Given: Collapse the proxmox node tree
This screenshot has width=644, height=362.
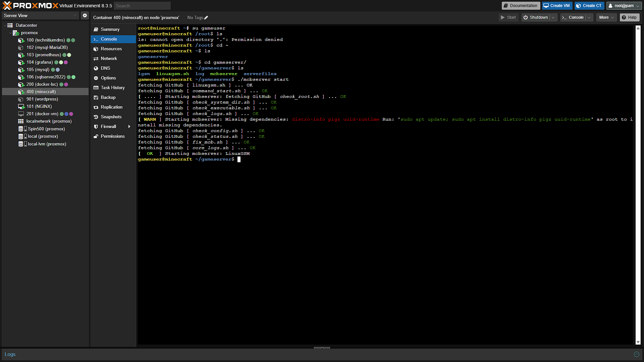Looking at the screenshot, I should pos(10,33).
